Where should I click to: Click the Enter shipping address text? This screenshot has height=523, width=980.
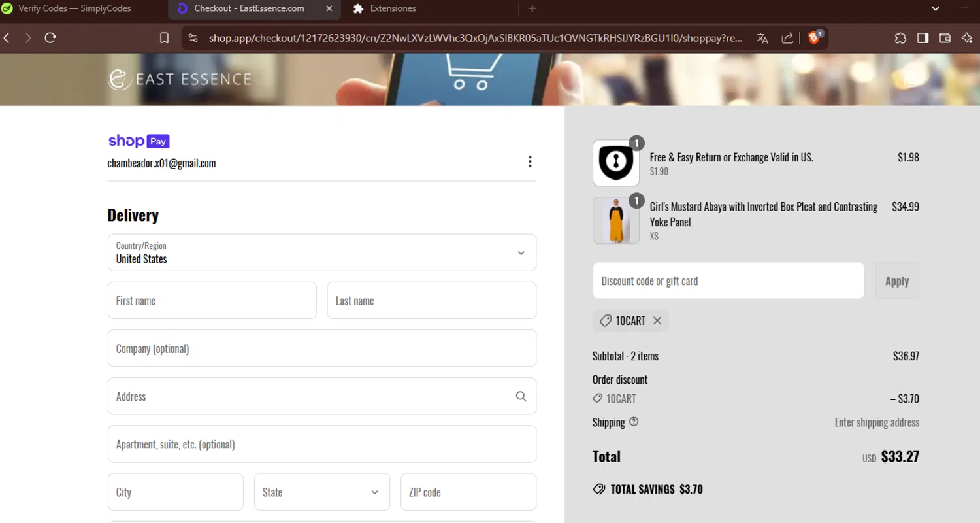877,422
